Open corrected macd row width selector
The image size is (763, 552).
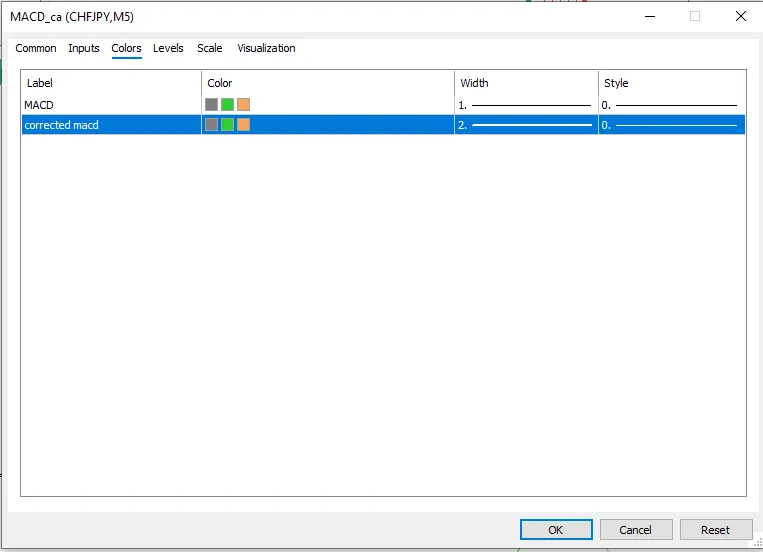pos(526,125)
